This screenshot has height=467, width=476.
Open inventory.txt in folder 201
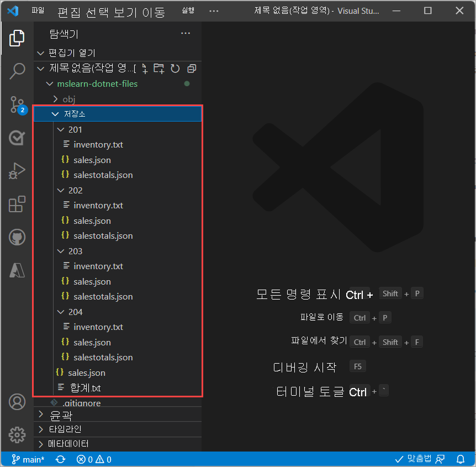(x=118, y=145)
